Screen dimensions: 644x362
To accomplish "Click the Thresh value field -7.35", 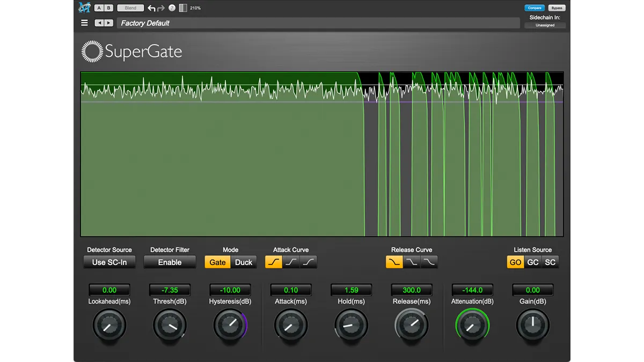I will pyautogui.click(x=170, y=290).
